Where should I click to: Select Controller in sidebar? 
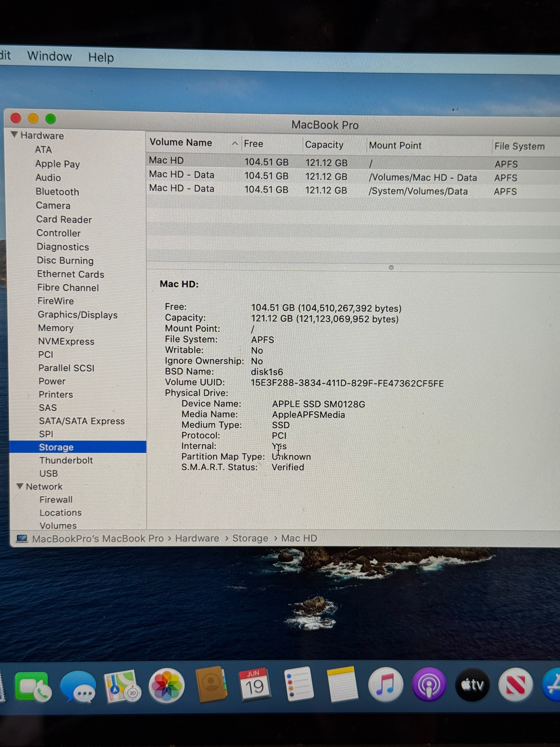coord(58,233)
